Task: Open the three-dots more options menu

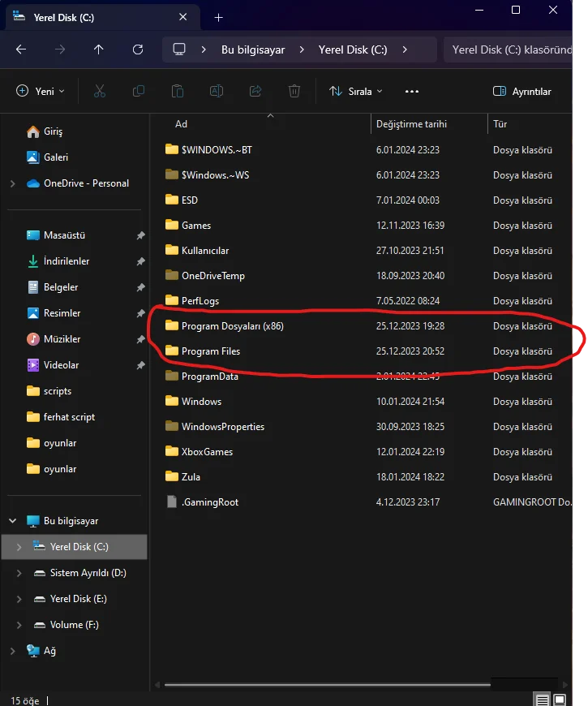Action: pyautogui.click(x=412, y=92)
